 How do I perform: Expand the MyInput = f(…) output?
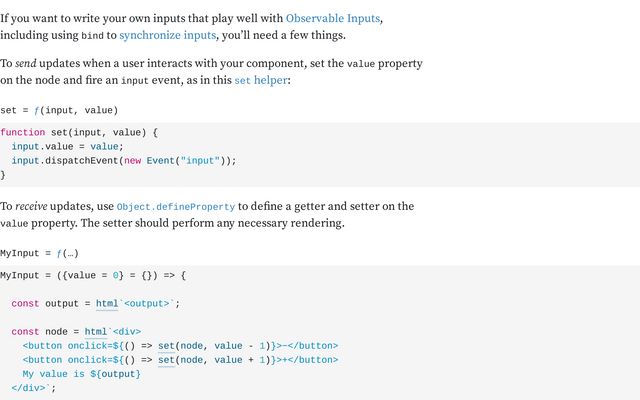click(39, 253)
